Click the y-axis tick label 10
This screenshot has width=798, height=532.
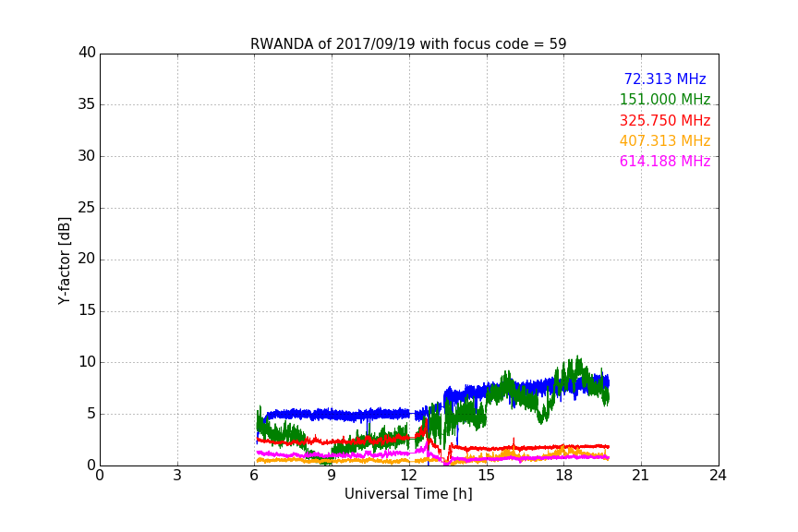pyautogui.click(x=87, y=362)
